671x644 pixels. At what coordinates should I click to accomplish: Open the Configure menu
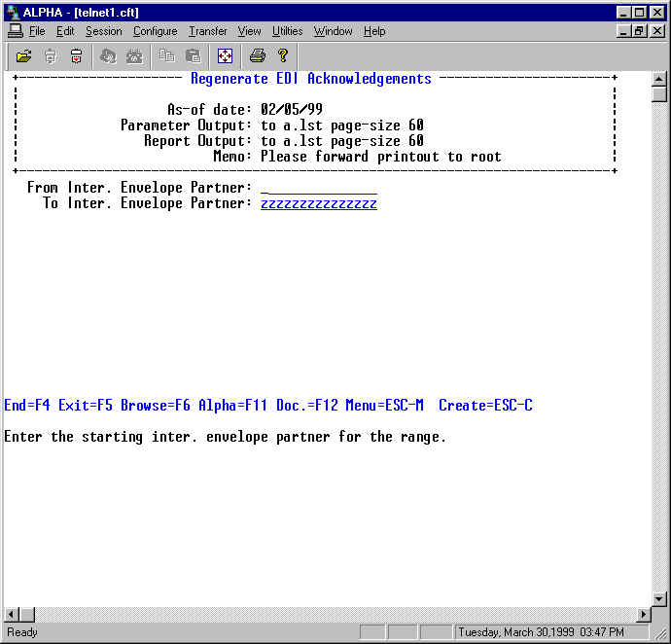coord(155,31)
